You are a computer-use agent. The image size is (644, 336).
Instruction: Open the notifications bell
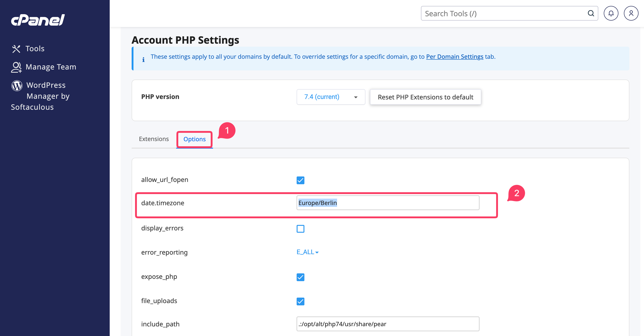point(611,13)
